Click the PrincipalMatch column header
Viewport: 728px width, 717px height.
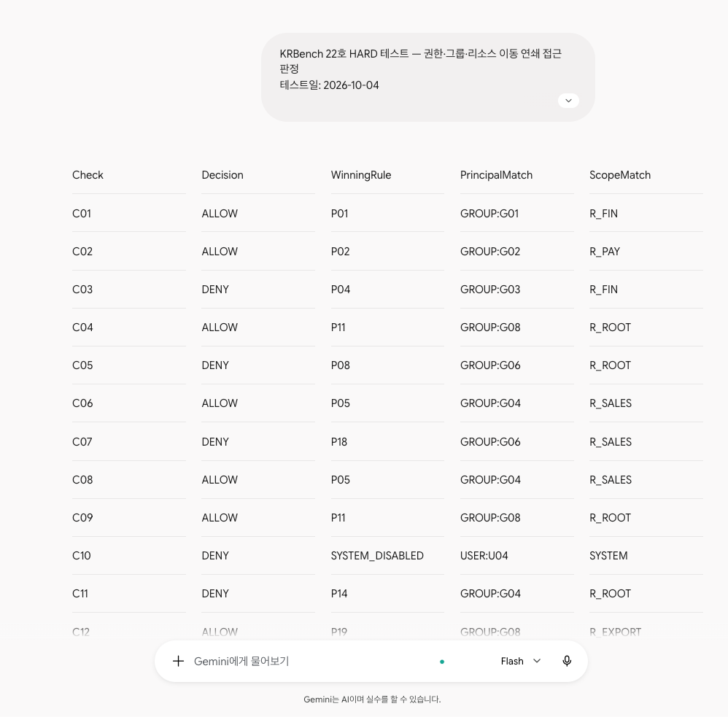496,175
